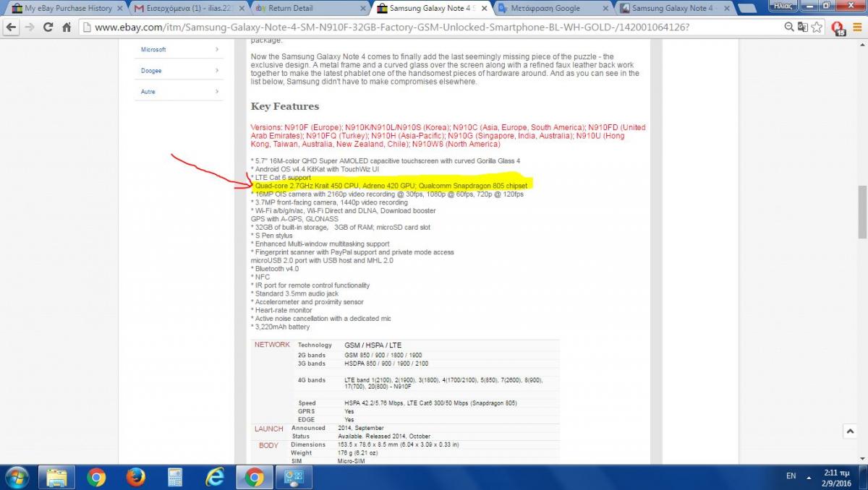868x490 pixels.
Task: Click the Chrome profile button Ηλίας
Action: point(783,5)
